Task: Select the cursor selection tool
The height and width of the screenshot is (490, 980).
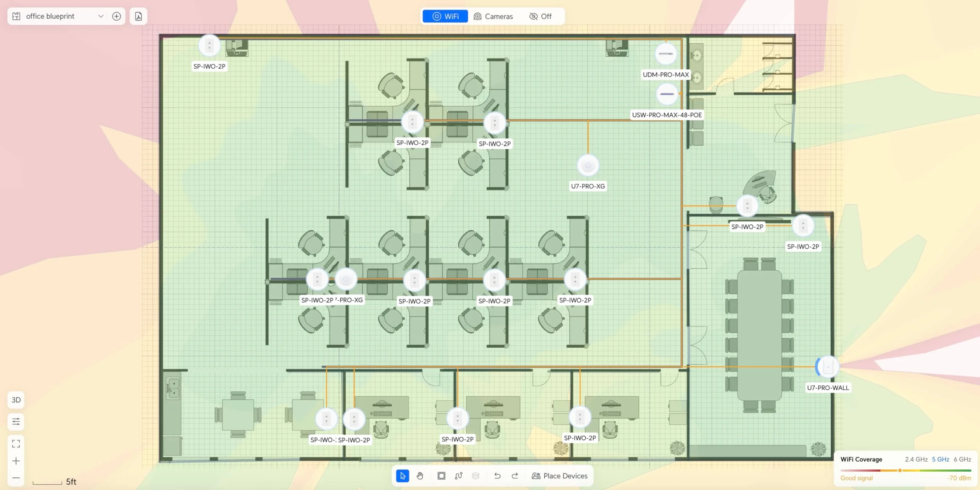Action: click(402, 475)
